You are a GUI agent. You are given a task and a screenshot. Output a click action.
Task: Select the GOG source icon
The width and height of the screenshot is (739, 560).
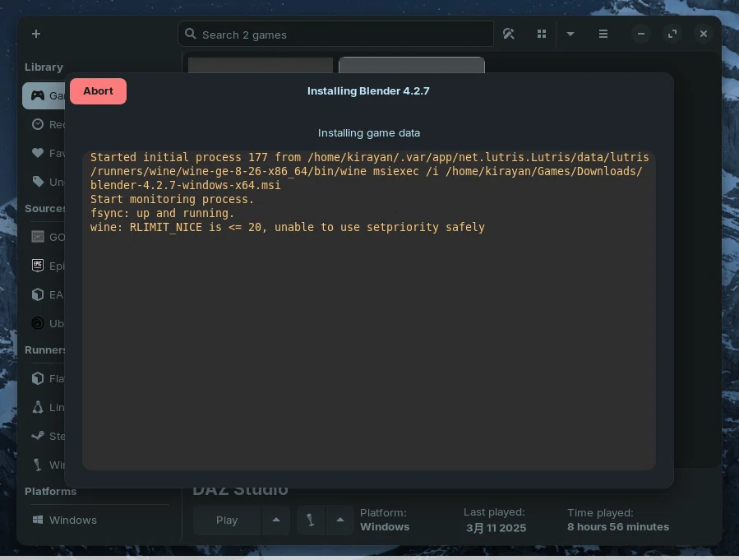(x=38, y=237)
